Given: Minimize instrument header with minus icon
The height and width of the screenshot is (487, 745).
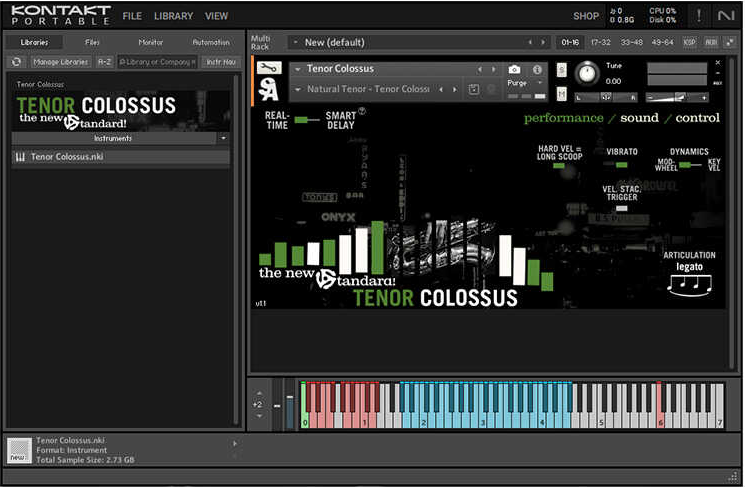Looking at the screenshot, I should coord(717,73).
